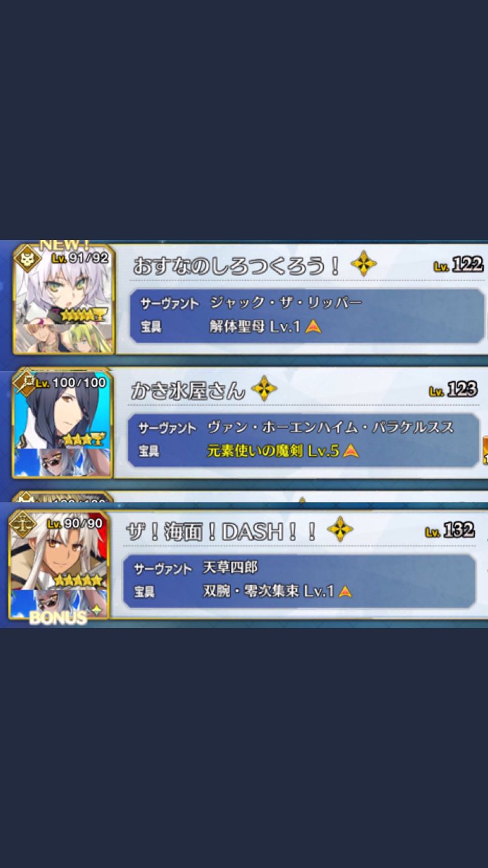Click the Caster class icon on second entry
Screen dimensions: 488x868
23,382
